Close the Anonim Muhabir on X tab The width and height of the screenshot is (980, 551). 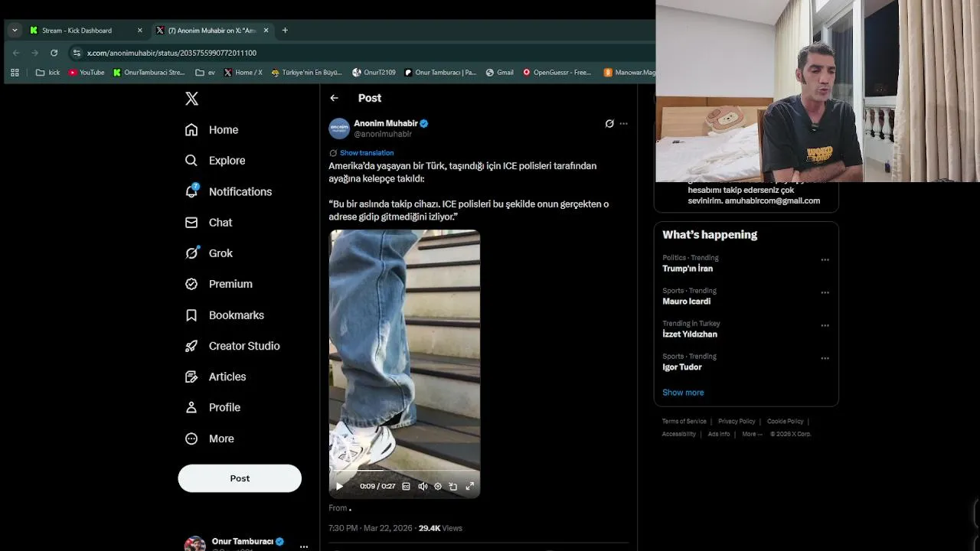tap(266, 31)
